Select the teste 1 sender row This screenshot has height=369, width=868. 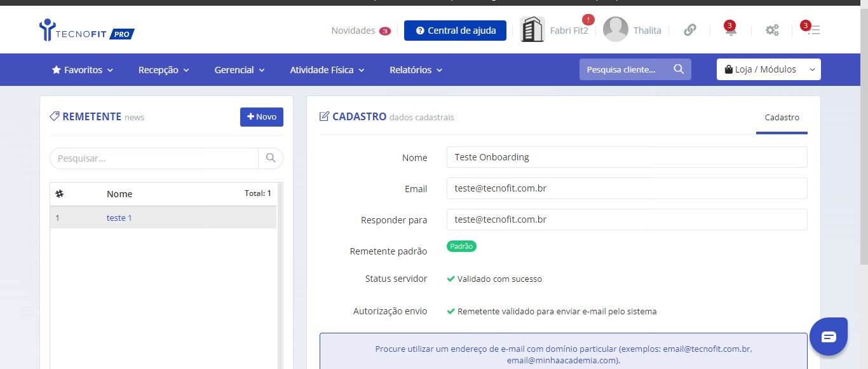click(x=163, y=218)
